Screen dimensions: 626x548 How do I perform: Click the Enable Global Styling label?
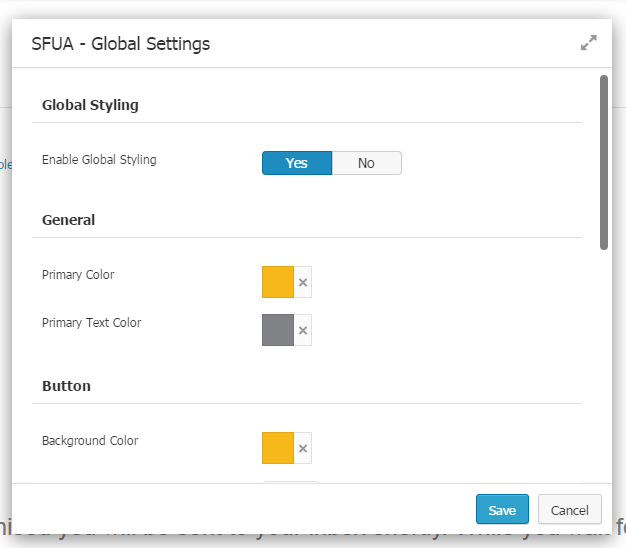[x=99, y=160]
